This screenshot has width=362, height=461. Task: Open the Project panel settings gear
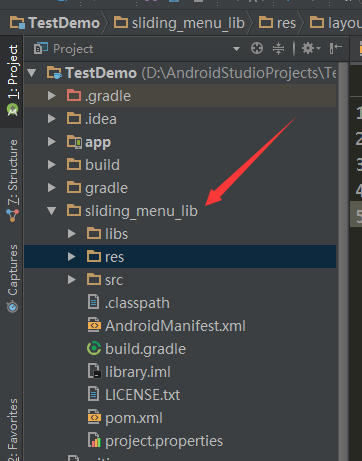click(311, 49)
